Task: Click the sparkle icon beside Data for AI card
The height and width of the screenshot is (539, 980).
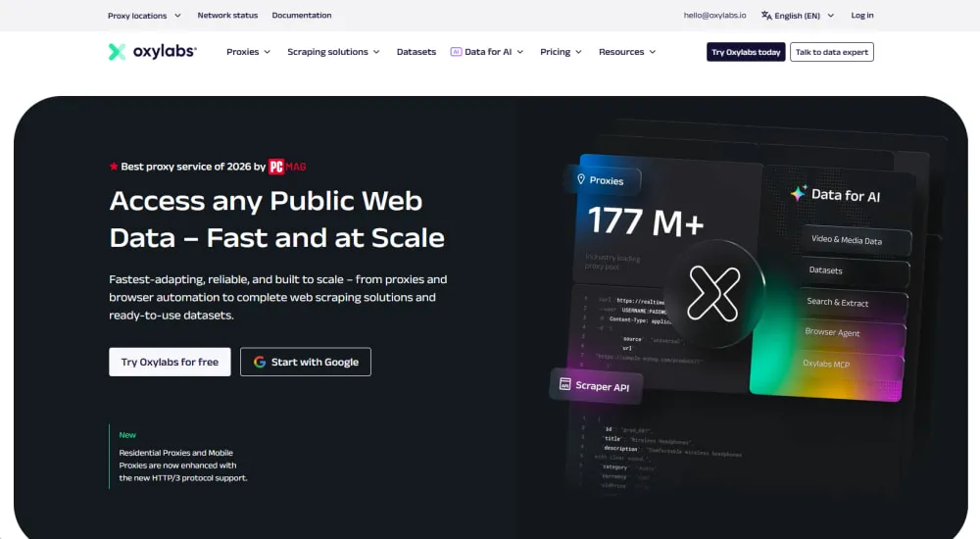Action: (x=798, y=193)
